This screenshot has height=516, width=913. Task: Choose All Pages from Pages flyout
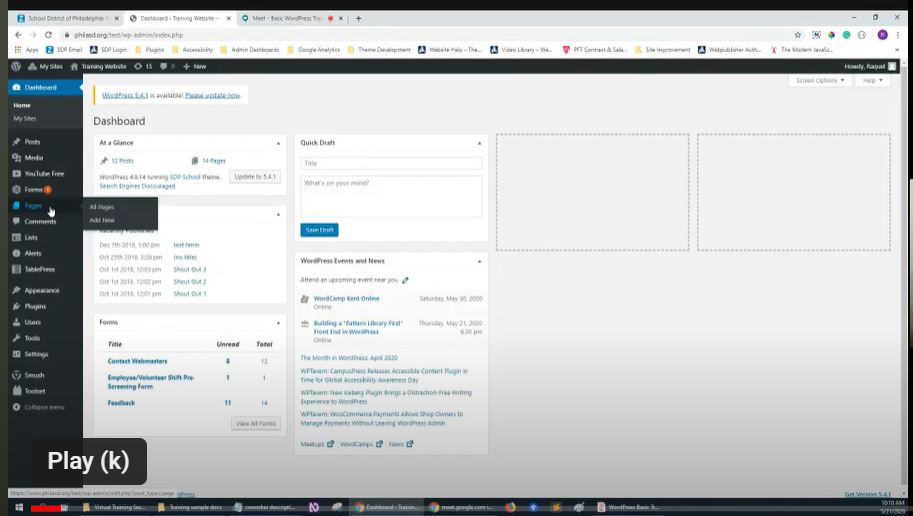(102, 207)
